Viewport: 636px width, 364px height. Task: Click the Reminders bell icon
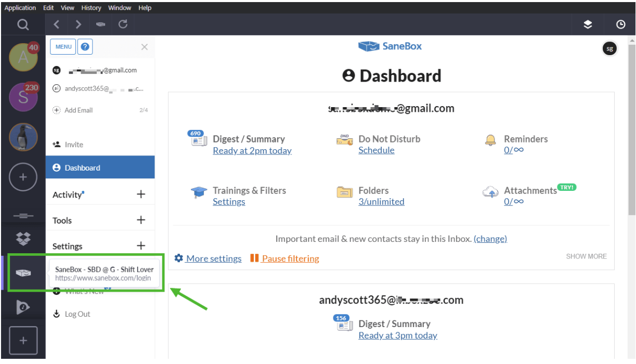(x=490, y=139)
